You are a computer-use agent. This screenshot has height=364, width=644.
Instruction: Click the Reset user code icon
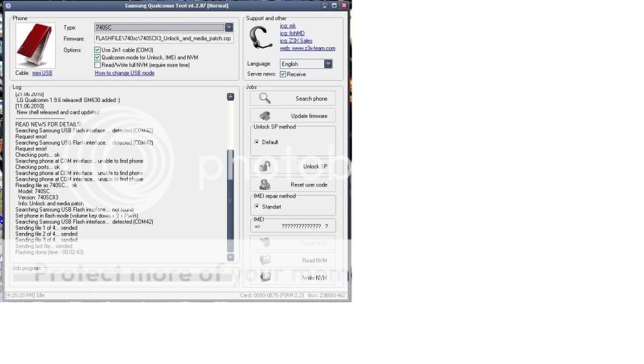[x=265, y=185]
